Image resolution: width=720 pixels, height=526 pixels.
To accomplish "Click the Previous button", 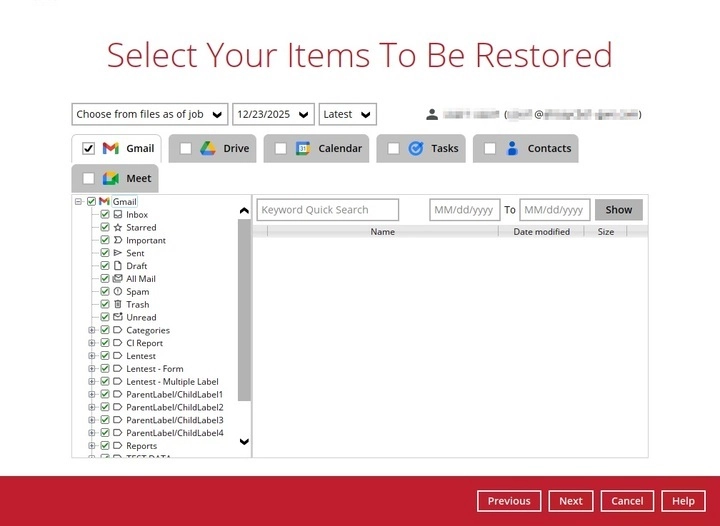I will [x=509, y=501].
